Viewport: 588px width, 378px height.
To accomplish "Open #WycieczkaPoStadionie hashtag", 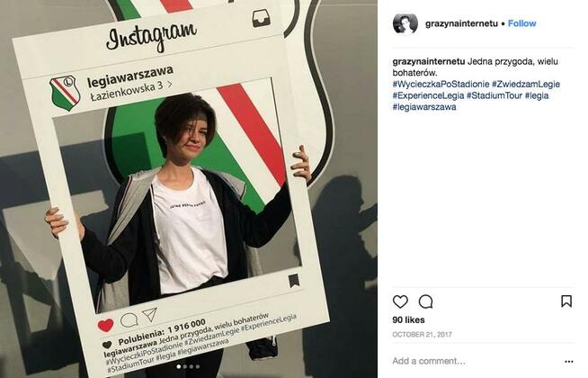I will point(441,84).
